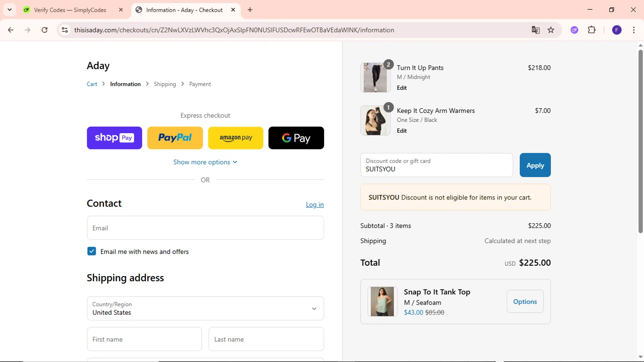Click the $225.00 total amount
The height and width of the screenshot is (362, 644).
(535, 263)
